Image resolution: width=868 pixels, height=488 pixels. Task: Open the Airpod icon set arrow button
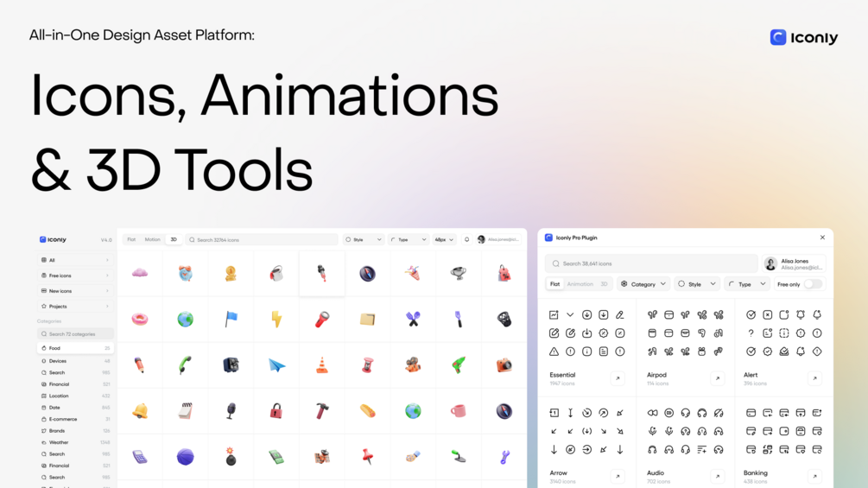click(718, 378)
